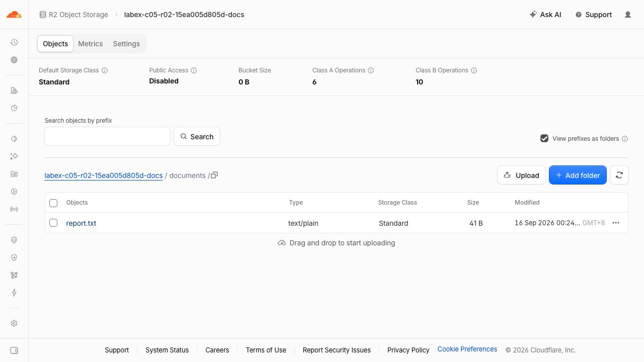Viewport: 644px width, 362px height.
Task: Click the R2 database icon in breadcrumb
Action: (x=43, y=15)
